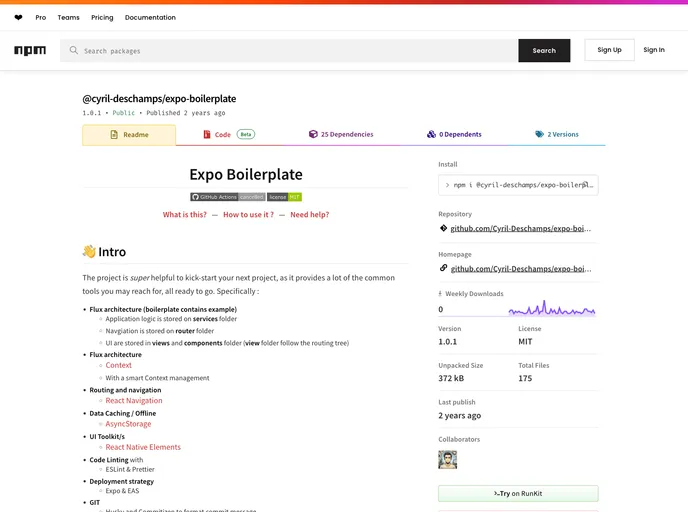Screen dimensions: 688x512
Task: Click the version value 1.0.1 in sidebar
Action: point(448,341)
